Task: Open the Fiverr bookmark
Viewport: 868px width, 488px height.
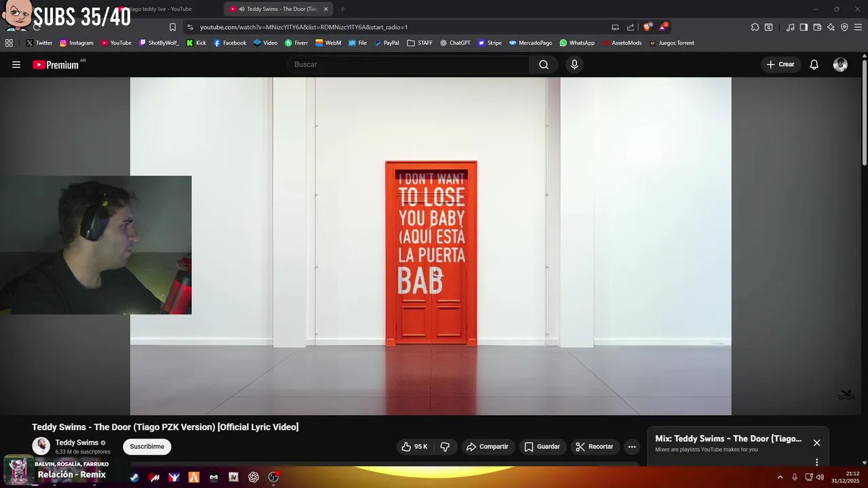Action: click(x=296, y=43)
